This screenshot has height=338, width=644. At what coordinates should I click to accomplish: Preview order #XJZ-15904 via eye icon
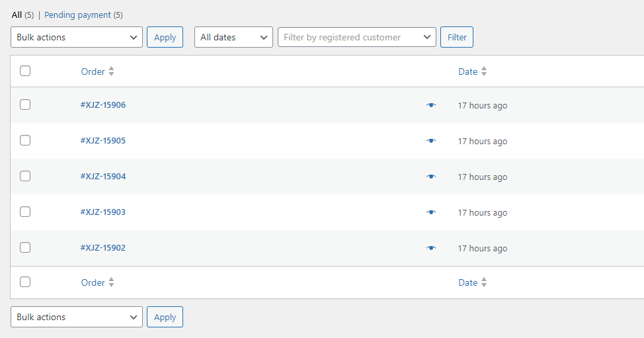431,177
